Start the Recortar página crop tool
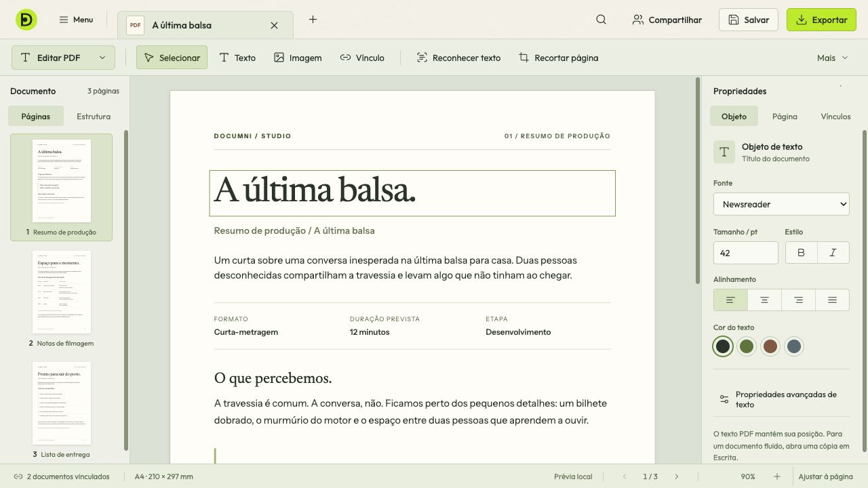This screenshot has width=868, height=488. pyautogui.click(x=558, y=58)
